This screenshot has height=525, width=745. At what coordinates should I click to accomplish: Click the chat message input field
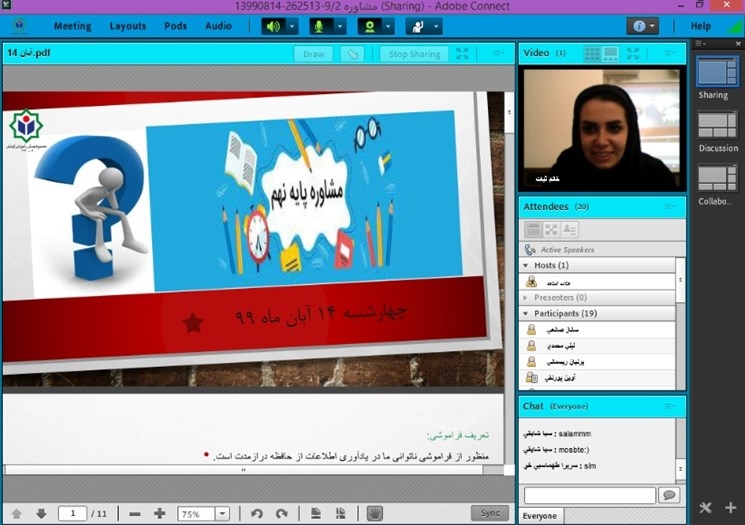(x=590, y=495)
